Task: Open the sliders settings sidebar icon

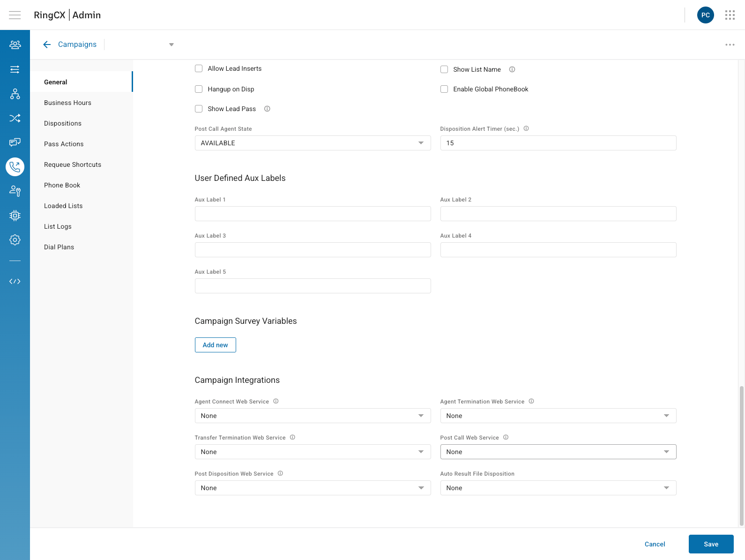Action: pos(15,69)
